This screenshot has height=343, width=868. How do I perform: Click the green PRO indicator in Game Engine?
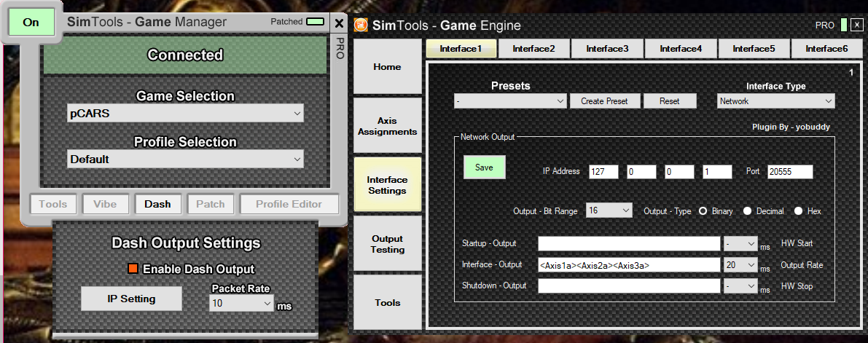844,25
